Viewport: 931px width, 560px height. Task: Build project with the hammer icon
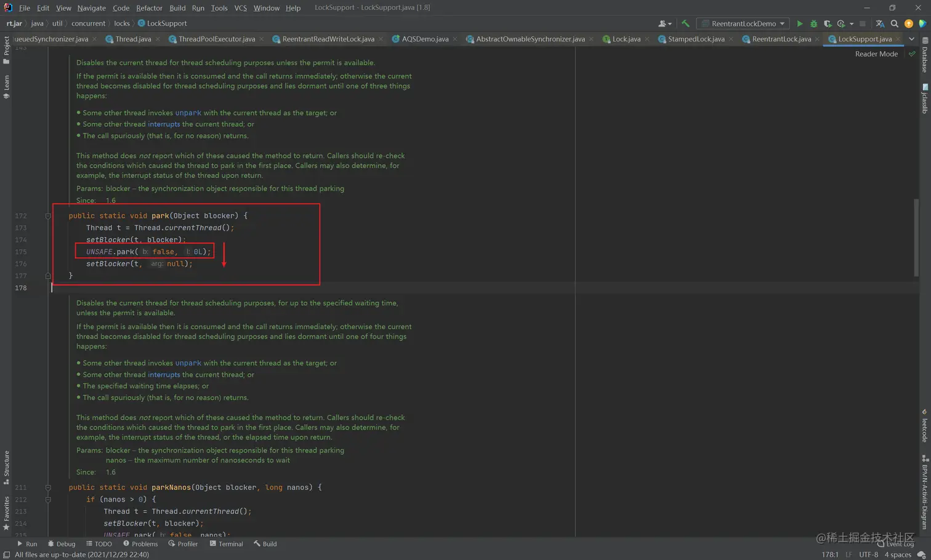[685, 23]
